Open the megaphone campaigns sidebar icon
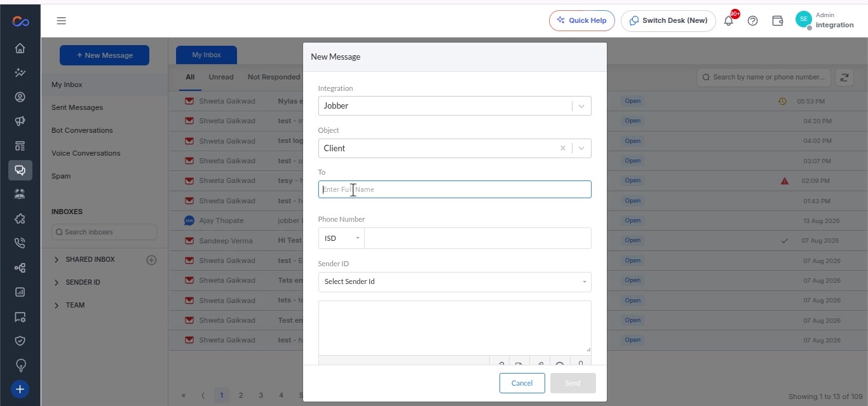The width and height of the screenshot is (868, 406). tap(20, 121)
